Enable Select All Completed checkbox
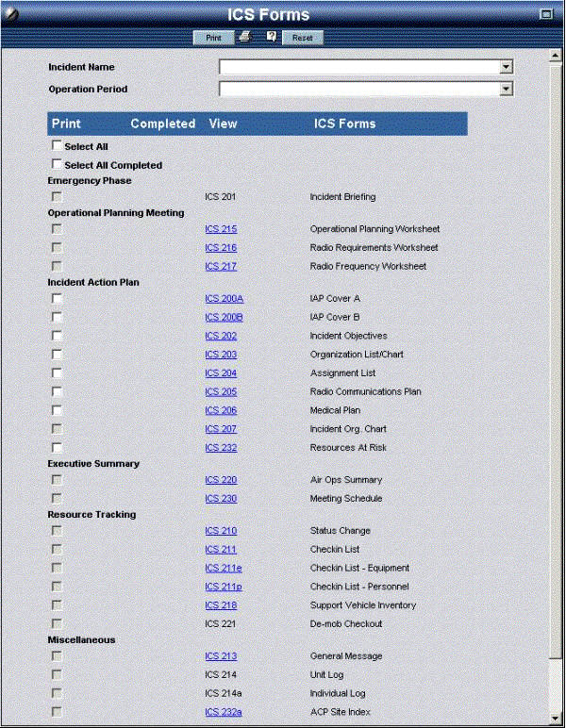This screenshot has width=566, height=728. pyautogui.click(x=58, y=164)
